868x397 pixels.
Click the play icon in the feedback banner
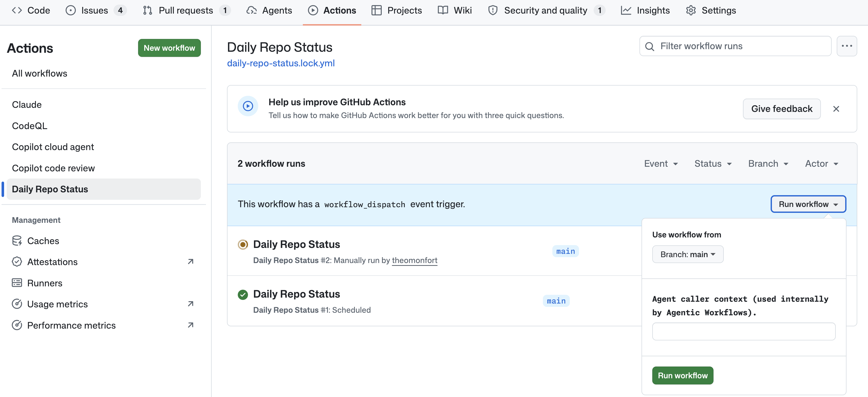[x=248, y=106]
